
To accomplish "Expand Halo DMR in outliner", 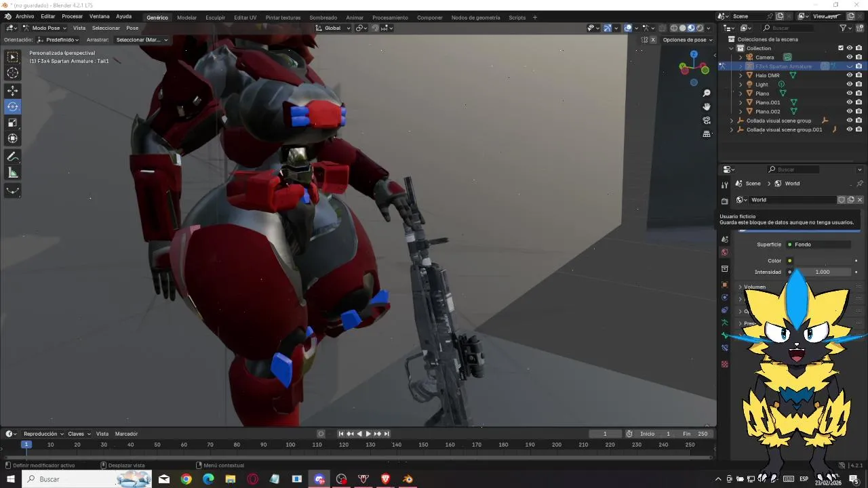I will [x=741, y=75].
